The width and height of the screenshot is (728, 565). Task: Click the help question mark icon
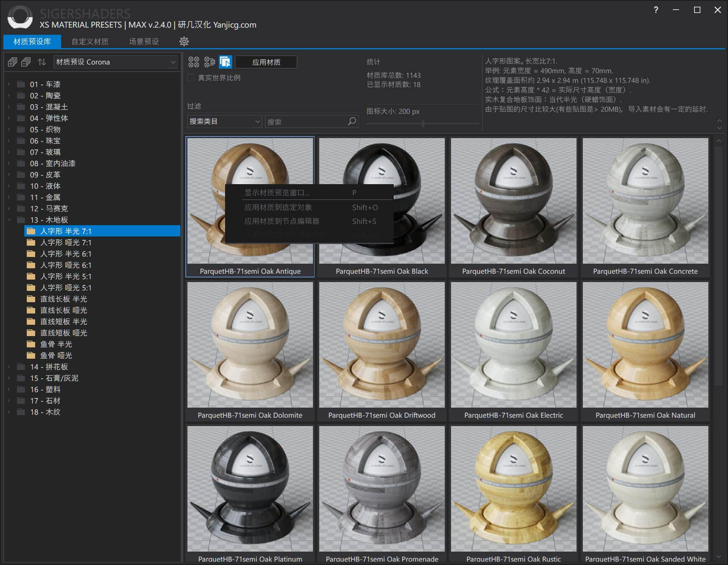[x=656, y=10]
